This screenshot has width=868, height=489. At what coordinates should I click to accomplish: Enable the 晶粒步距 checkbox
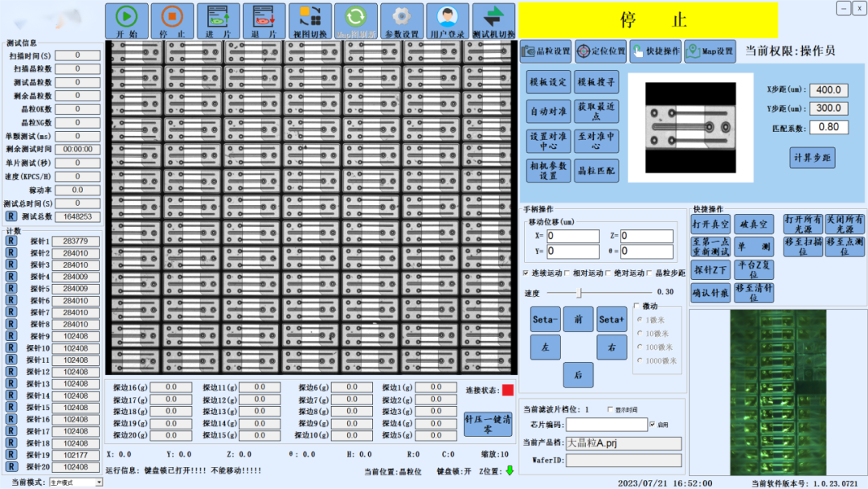[649, 273]
